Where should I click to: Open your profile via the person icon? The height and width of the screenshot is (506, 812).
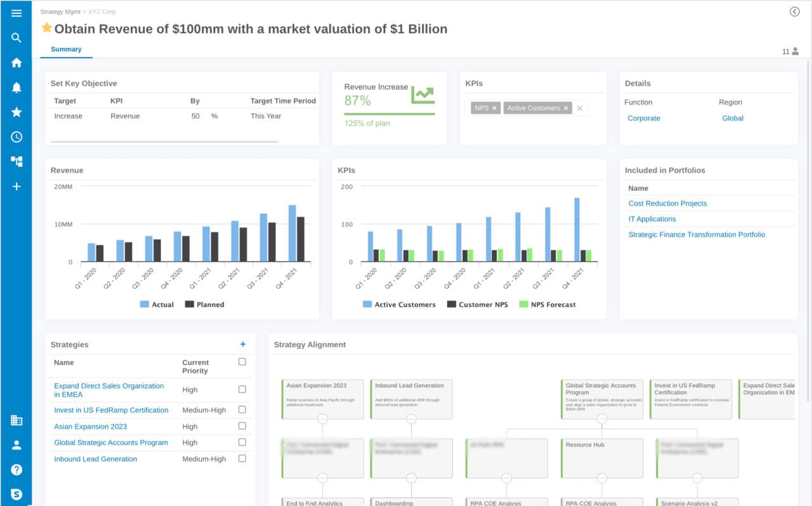pos(16,444)
